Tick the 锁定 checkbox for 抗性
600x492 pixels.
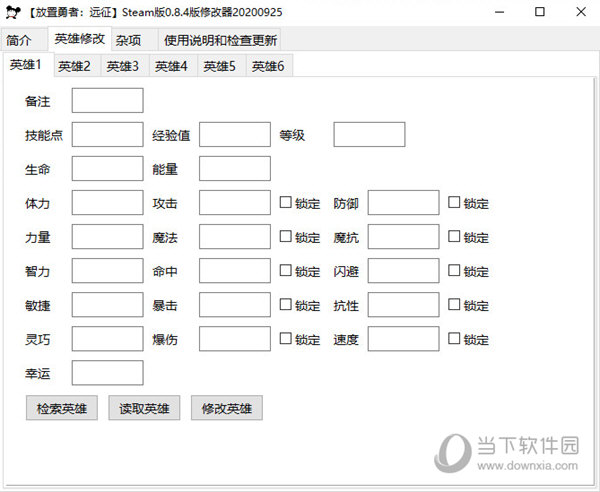point(454,305)
